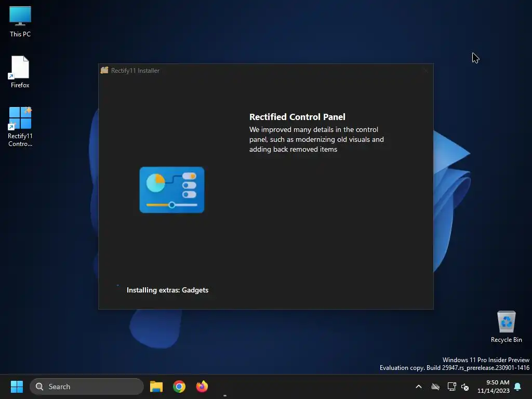Click the taskbar Search box

(x=87, y=387)
